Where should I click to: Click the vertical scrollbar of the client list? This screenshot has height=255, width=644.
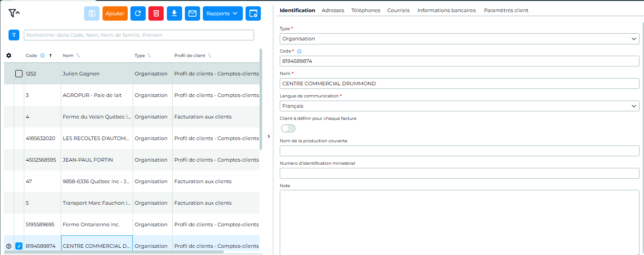pos(261,100)
